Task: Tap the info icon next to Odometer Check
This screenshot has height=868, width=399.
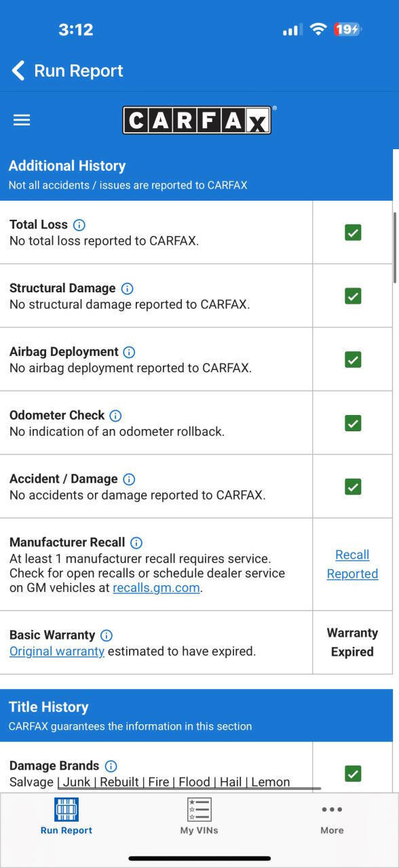Action: [115, 416]
